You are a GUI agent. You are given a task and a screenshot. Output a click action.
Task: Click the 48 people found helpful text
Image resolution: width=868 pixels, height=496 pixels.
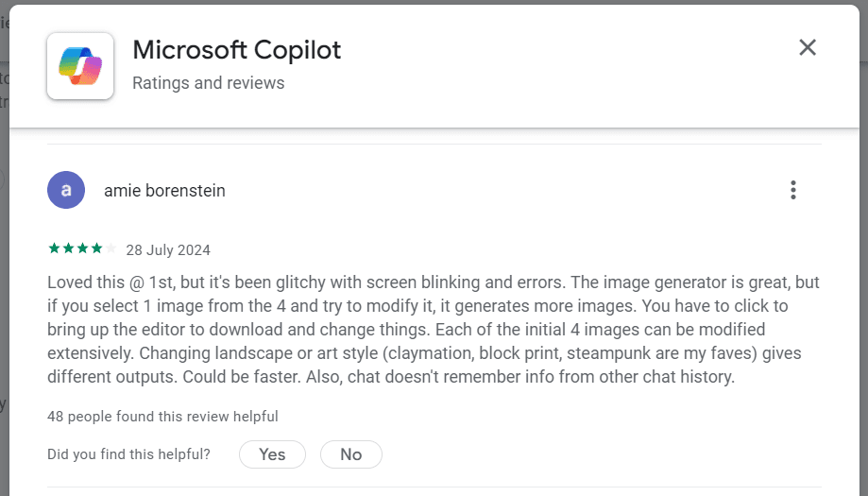pyautogui.click(x=162, y=416)
